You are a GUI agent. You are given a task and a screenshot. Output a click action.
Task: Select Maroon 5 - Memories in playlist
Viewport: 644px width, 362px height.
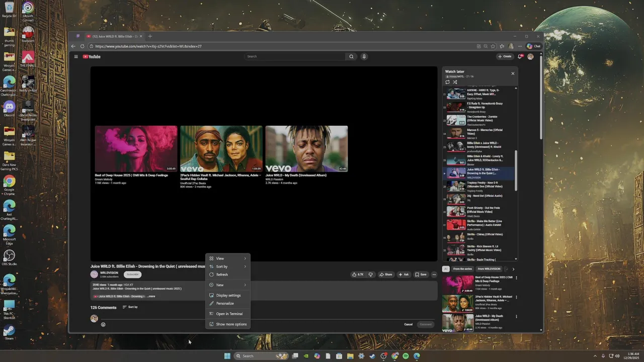pos(478,133)
